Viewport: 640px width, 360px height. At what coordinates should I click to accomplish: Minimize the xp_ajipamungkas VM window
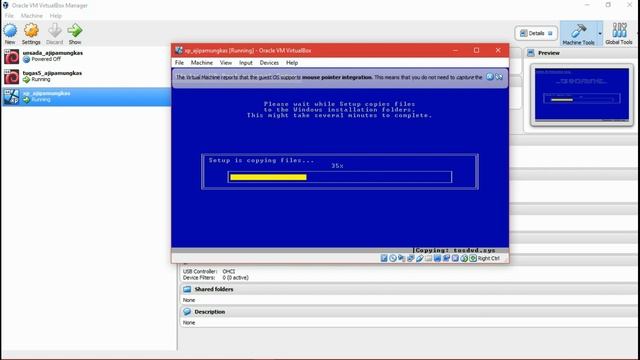456,50
